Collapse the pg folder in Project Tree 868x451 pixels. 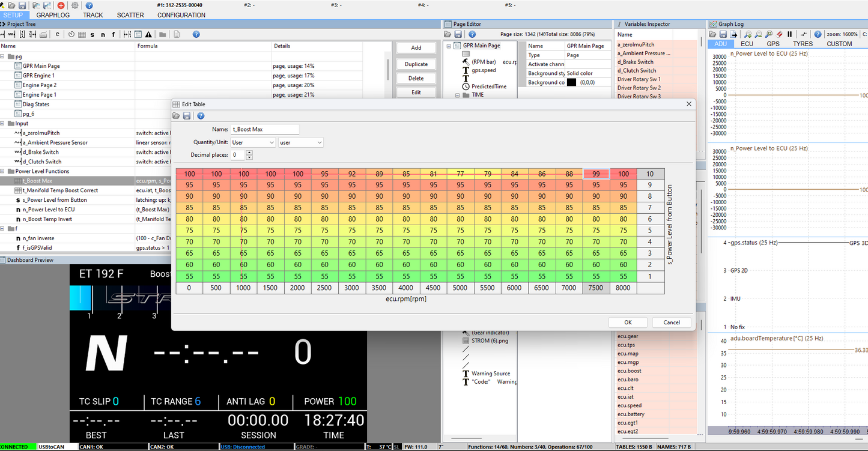(x=3, y=56)
